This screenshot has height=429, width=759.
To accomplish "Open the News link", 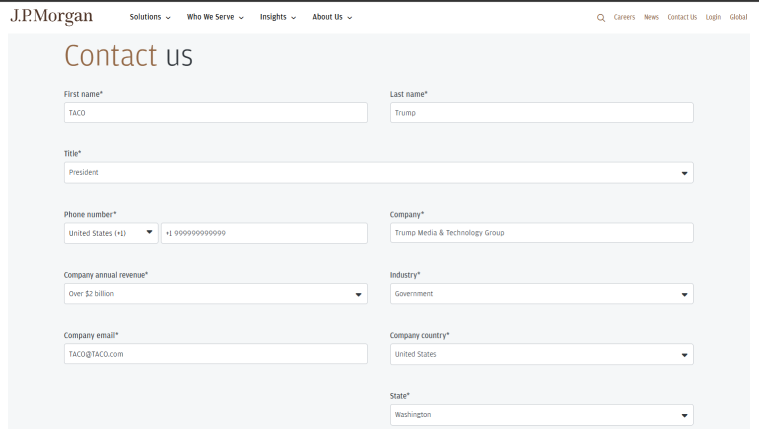I will click(651, 17).
